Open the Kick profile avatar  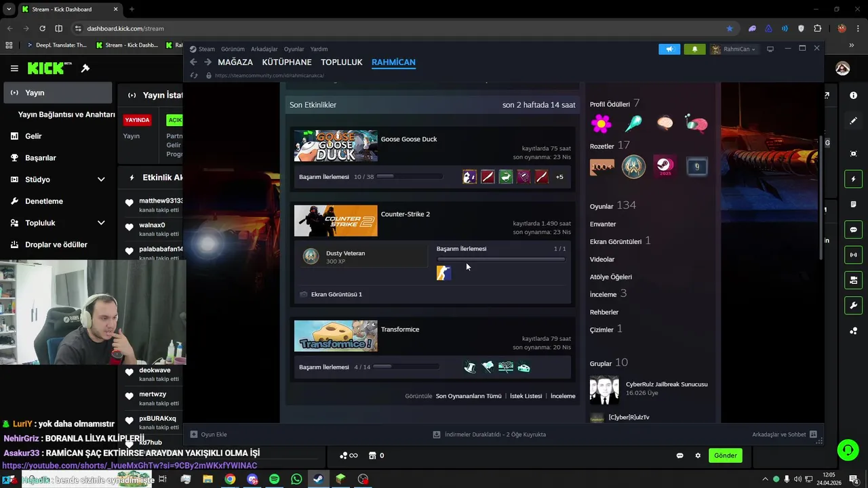coord(842,68)
